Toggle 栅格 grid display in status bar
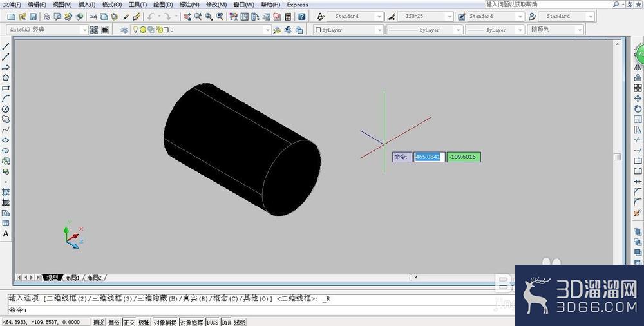Screen dimensions: 644x326 [x=114, y=322]
